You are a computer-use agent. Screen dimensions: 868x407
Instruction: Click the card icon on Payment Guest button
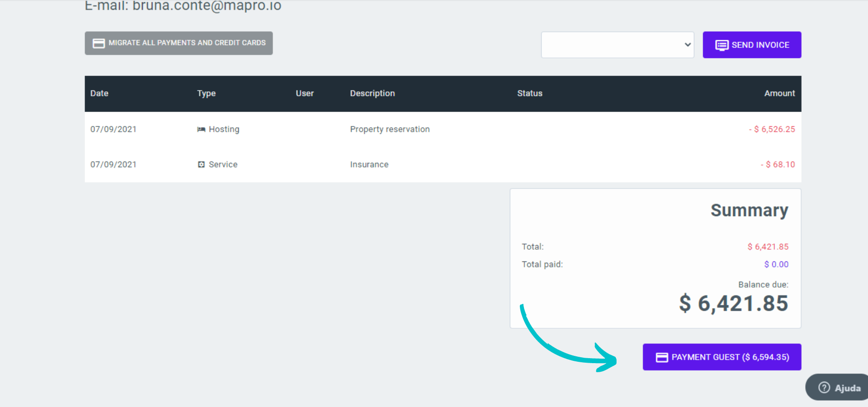[662, 358]
